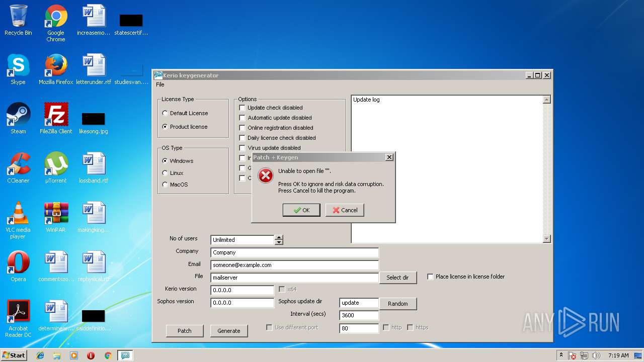Screen dimensions: 644x362
Task: Click the Patch button
Action: 185,331
